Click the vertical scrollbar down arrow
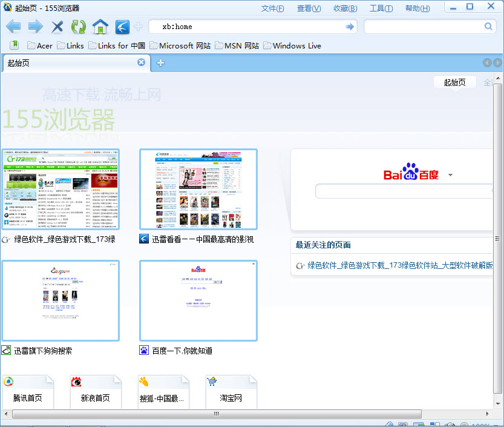Image resolution: width=504 pixels, height=427 pixels. (498, 403)
